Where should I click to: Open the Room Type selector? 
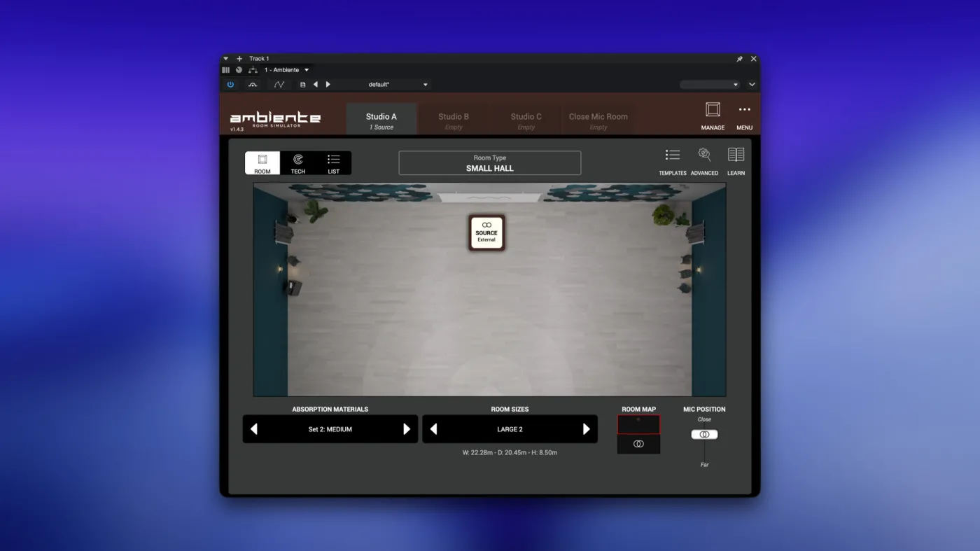[490, 163]
